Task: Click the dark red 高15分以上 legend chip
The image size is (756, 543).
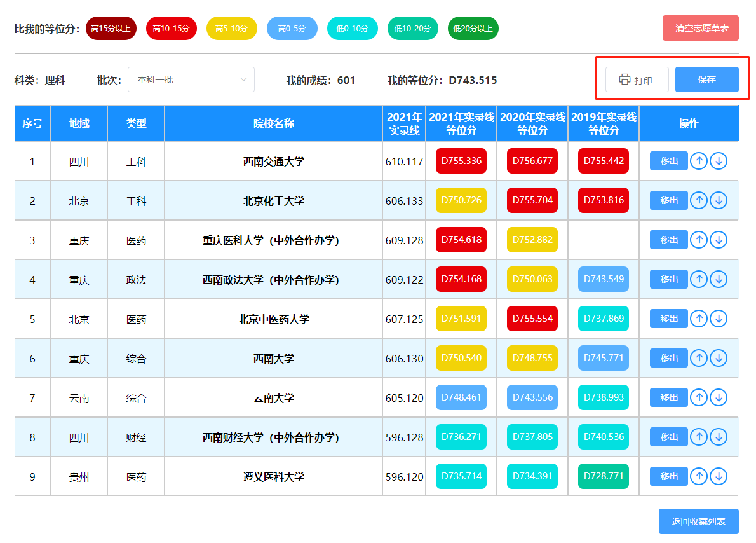Action: click(111, 29)
